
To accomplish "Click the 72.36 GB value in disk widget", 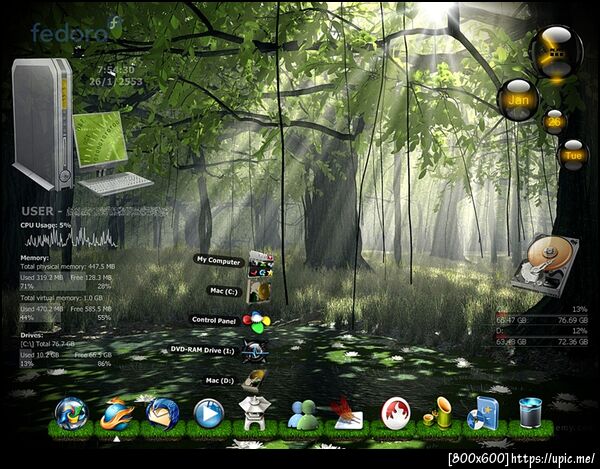I will coord(572,342).
